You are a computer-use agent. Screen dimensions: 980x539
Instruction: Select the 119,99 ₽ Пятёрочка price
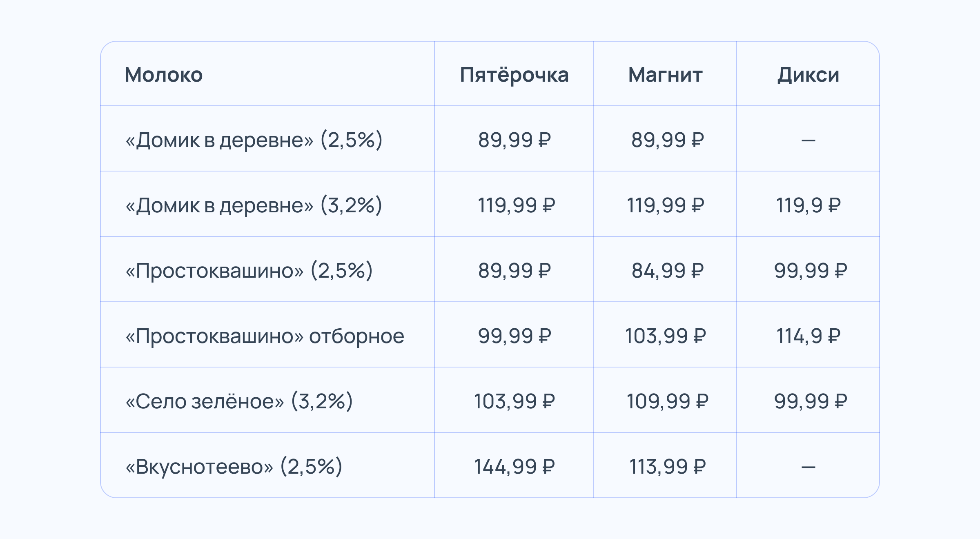[x=516, y=205]
